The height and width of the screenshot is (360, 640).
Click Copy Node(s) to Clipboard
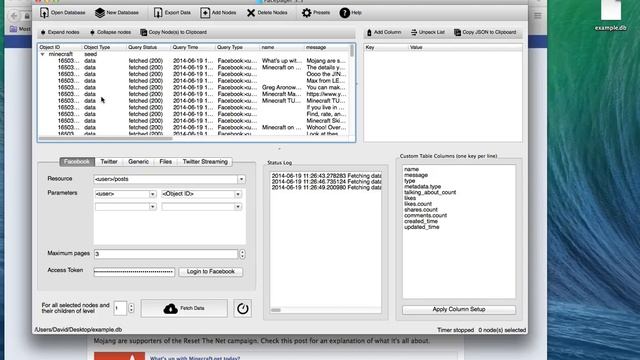point(173,32)
